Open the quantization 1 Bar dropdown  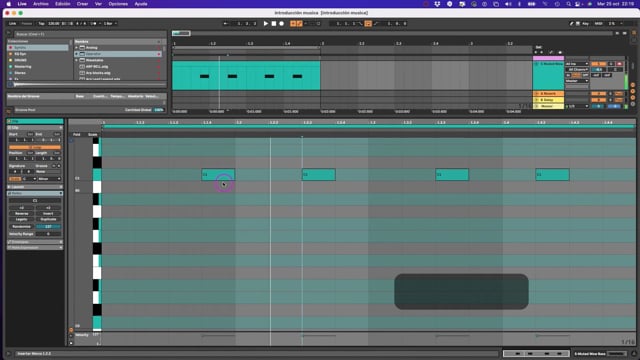click(x=110, y=24)
